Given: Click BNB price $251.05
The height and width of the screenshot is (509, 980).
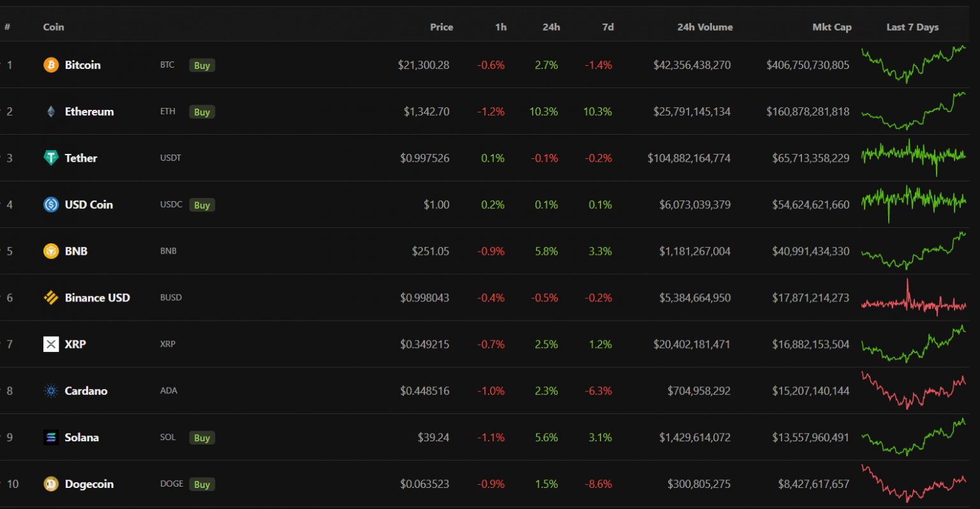Looking at the screenshot, I should pyautogui.click(x=431, y=251).
